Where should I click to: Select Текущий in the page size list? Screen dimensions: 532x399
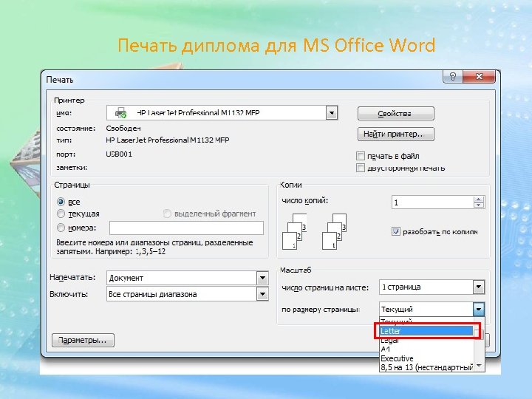tap(426, 321)
